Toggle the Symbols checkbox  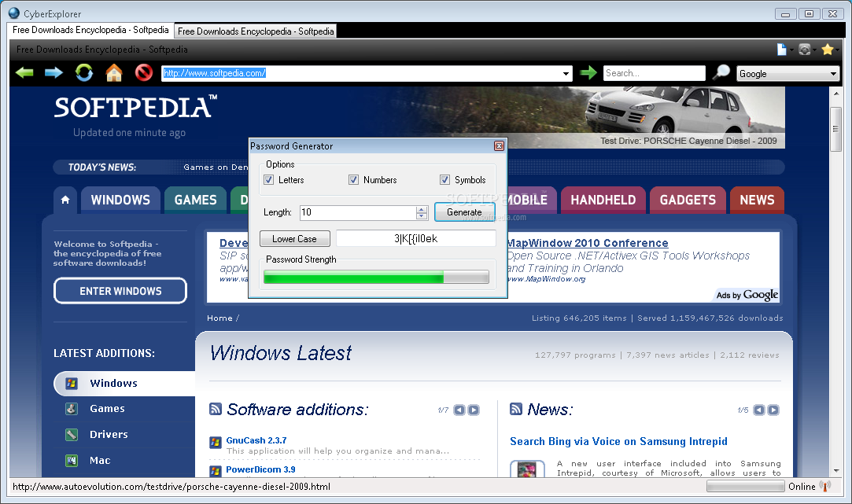point(444,180)
